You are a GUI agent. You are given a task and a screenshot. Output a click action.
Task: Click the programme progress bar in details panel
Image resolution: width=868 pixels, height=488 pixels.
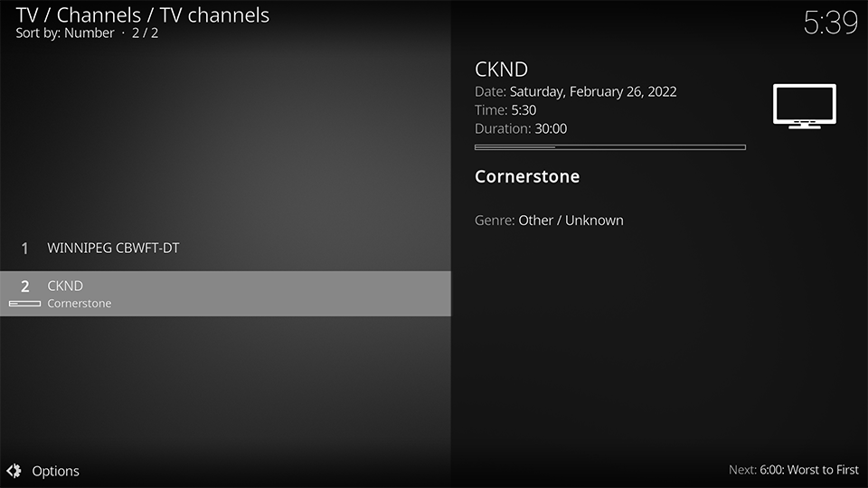pyautogui.click(x=610, y=147)
